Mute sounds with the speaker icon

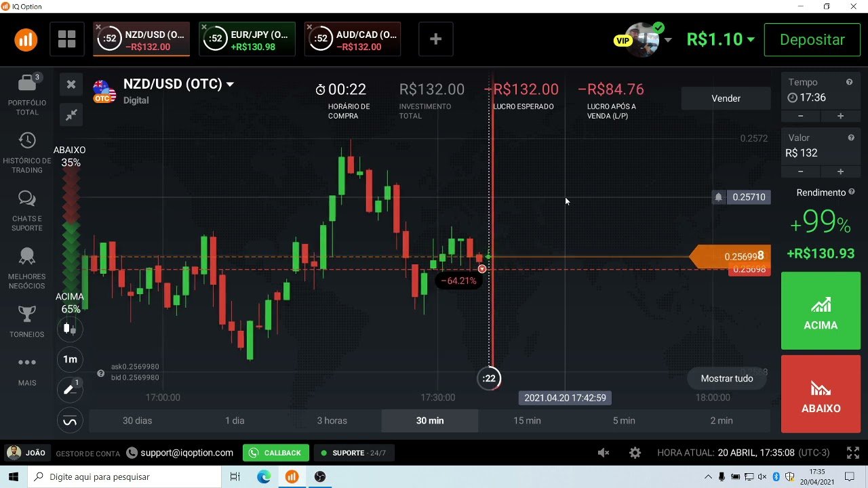[604, 452]
